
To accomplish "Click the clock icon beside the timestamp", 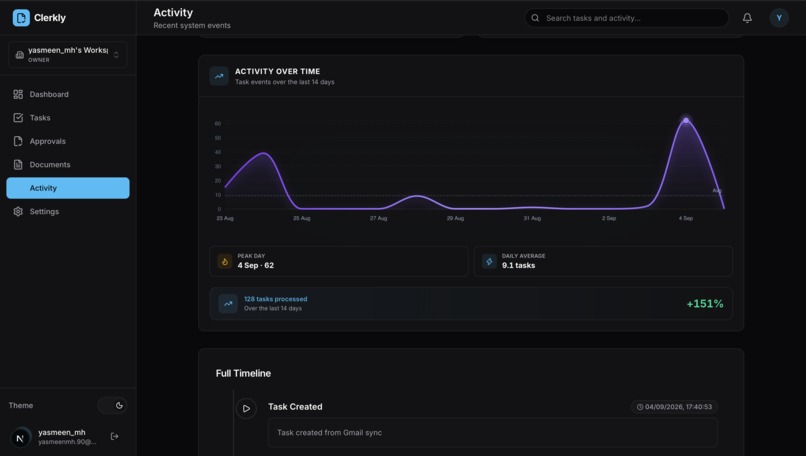I will tap(640, 407).
